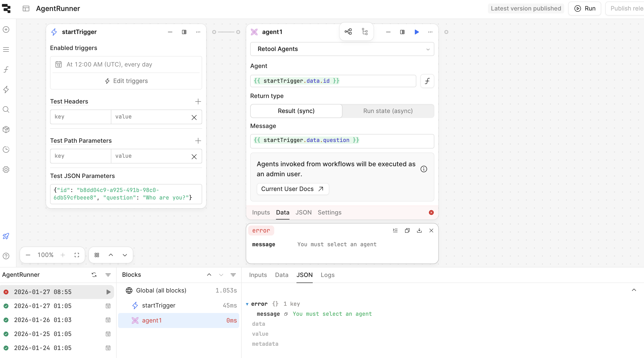Collapse the error key in JSON viewer
The image size is (644, 358).
(247, 304)
